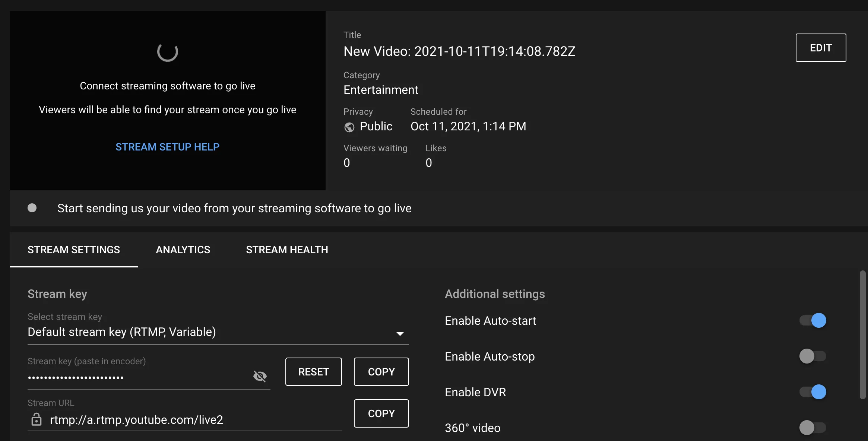868x441 pixels.
Task: Copy the stream key
Action: 381,372
